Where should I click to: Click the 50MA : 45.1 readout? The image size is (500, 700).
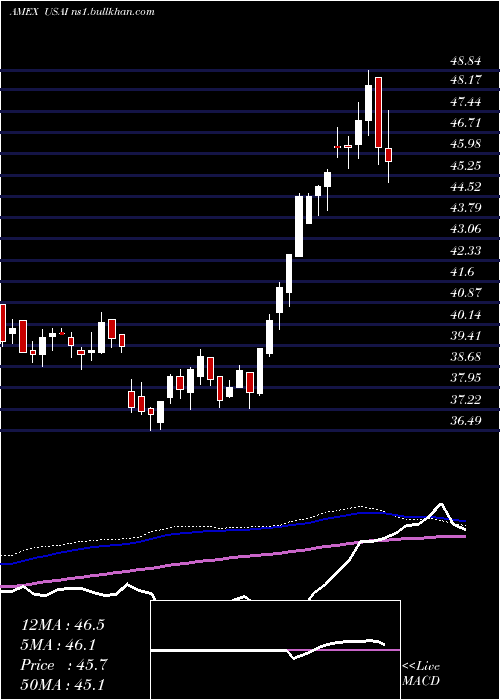click(x=63, y=685)
